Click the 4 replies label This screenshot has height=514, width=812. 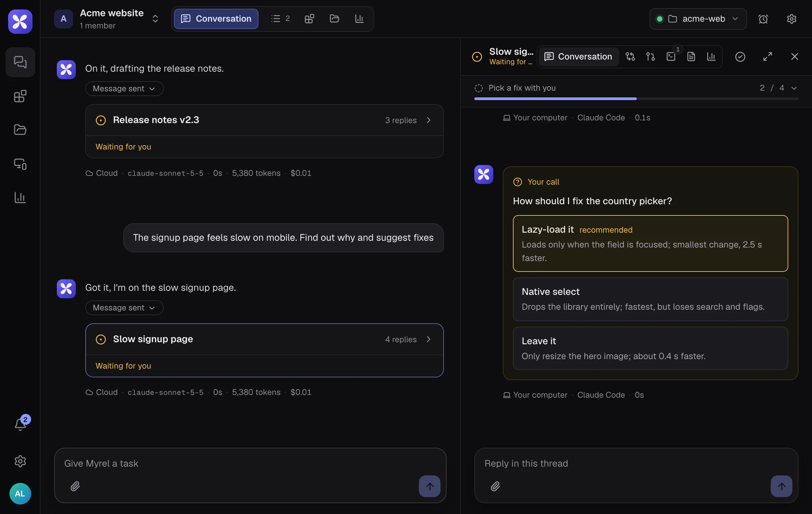(x=401, y=340)
